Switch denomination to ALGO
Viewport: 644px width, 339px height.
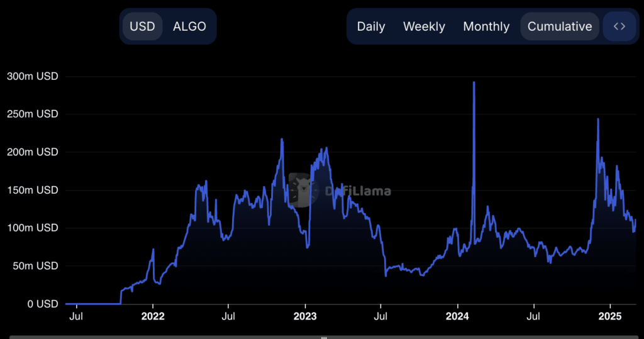tap(189, 26)
